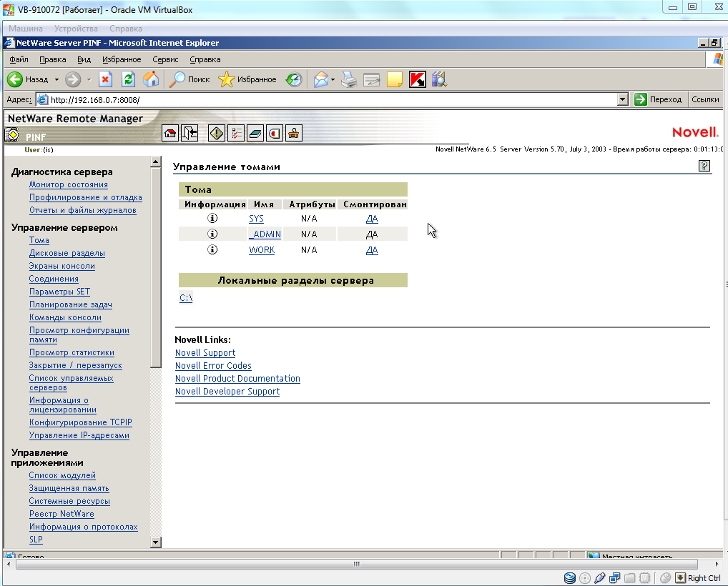Click the server status icon next to PINF
Image resolution: width=728 pixels, height=586 pixels.
pos(11,135)
